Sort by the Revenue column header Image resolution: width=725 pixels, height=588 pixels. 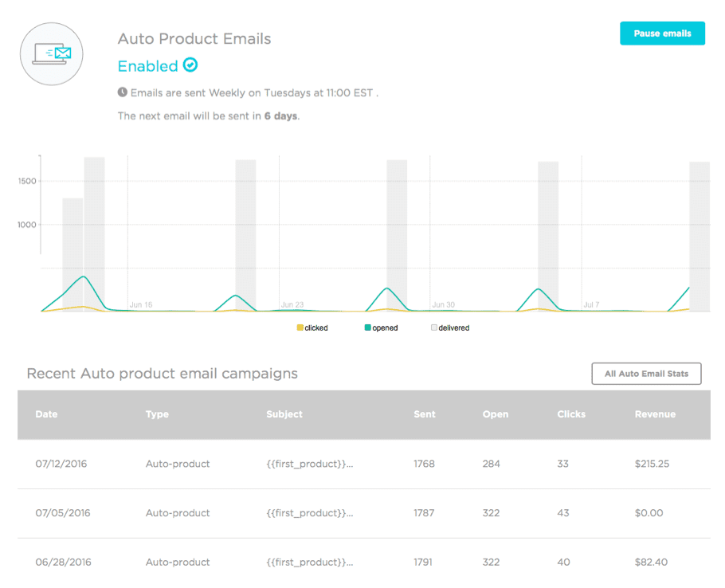pyautogui.click(x=655, y=414)
